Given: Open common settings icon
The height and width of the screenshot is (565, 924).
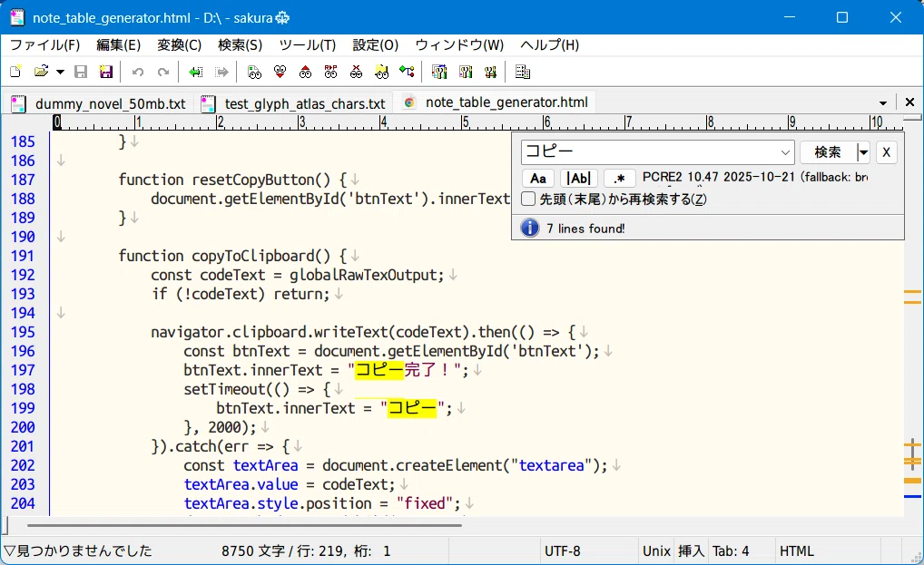Looking at the screenshot, I should (x=490, y=72).
